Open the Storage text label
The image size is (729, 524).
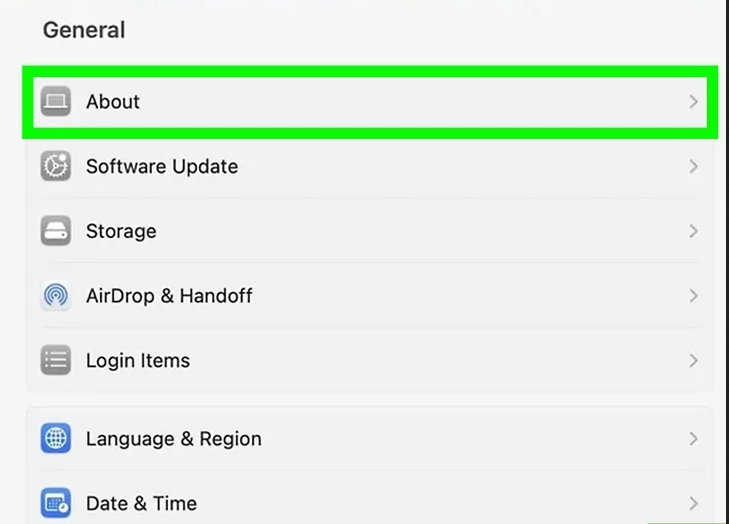(x=121, y=232)
